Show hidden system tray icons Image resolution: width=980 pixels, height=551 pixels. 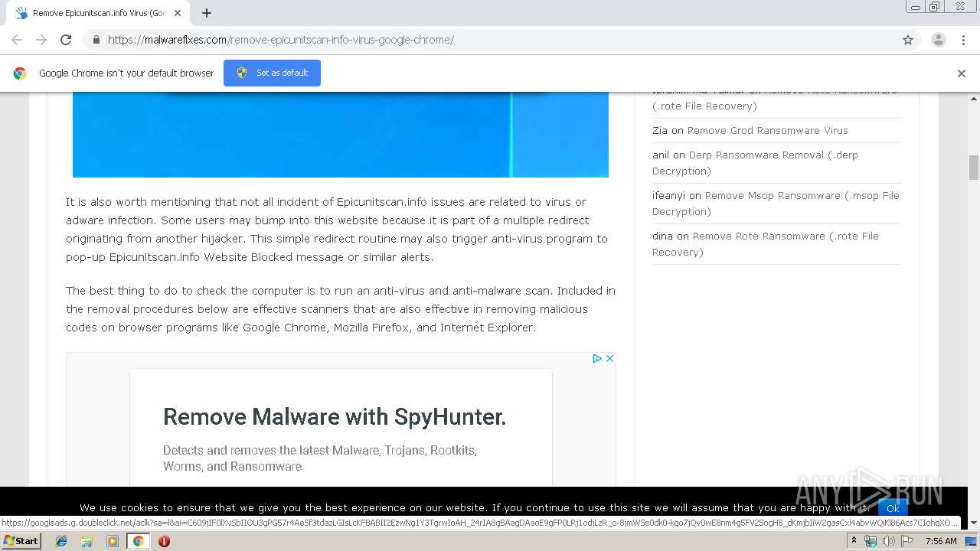(854, 541)
